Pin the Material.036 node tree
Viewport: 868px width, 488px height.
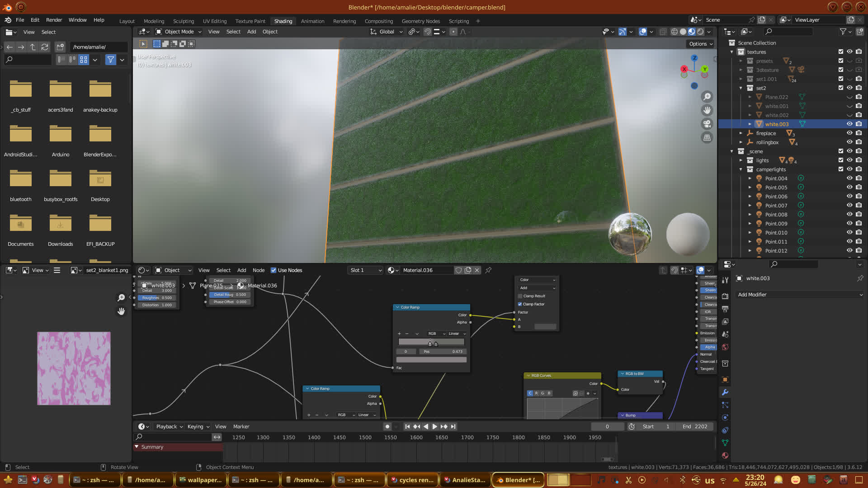(x=488, y=270)
